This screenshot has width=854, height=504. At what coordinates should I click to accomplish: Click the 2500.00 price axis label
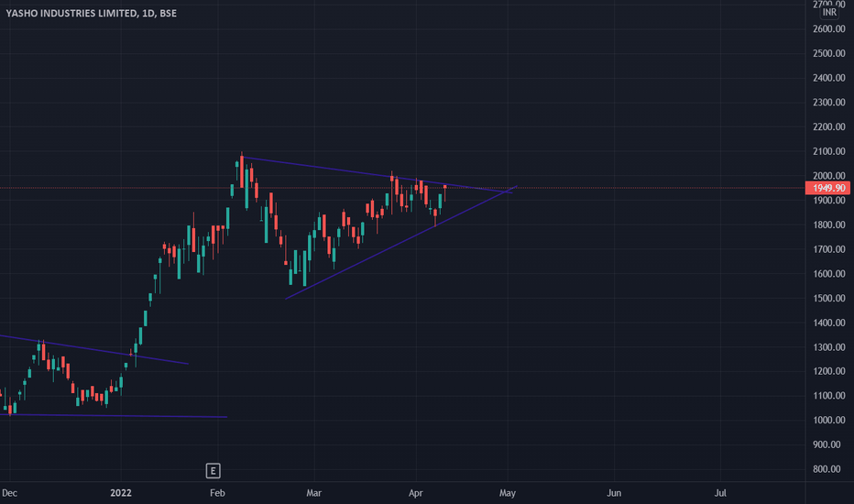[829, 53]
